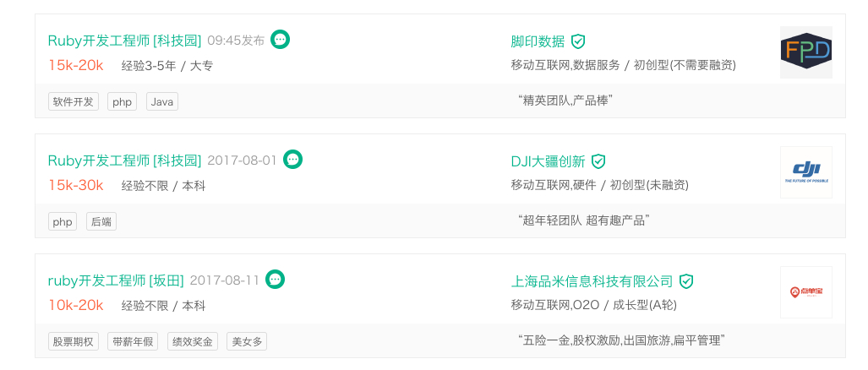
Task: Open chat icon beside 2017-08-11 posting
Action: click(x=276, y=280)
